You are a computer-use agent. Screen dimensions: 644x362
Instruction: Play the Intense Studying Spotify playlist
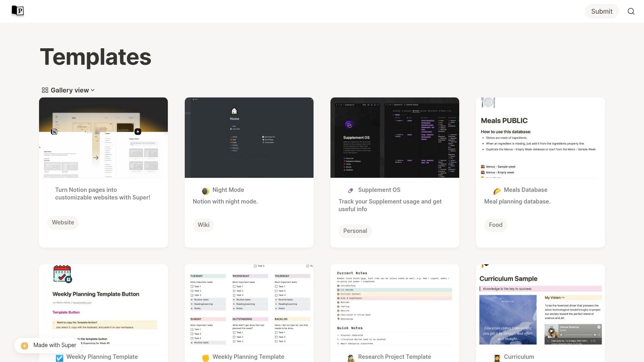tap(551, 331)
